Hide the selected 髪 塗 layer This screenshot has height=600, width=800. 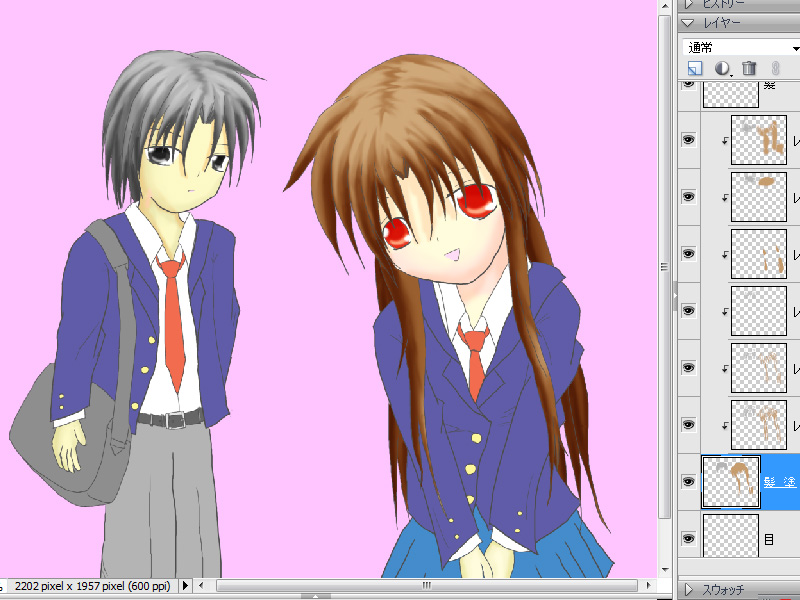point(689,482)
